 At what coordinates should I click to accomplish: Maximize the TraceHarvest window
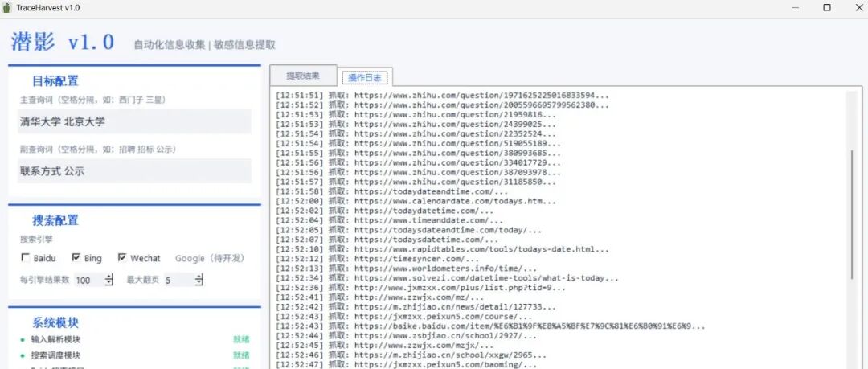827,8
